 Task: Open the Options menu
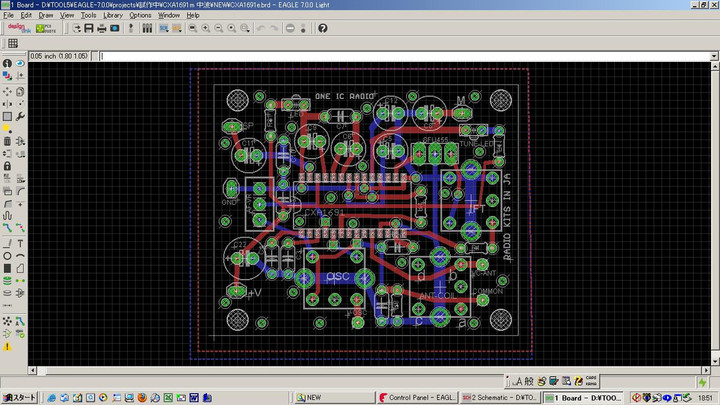140,15
